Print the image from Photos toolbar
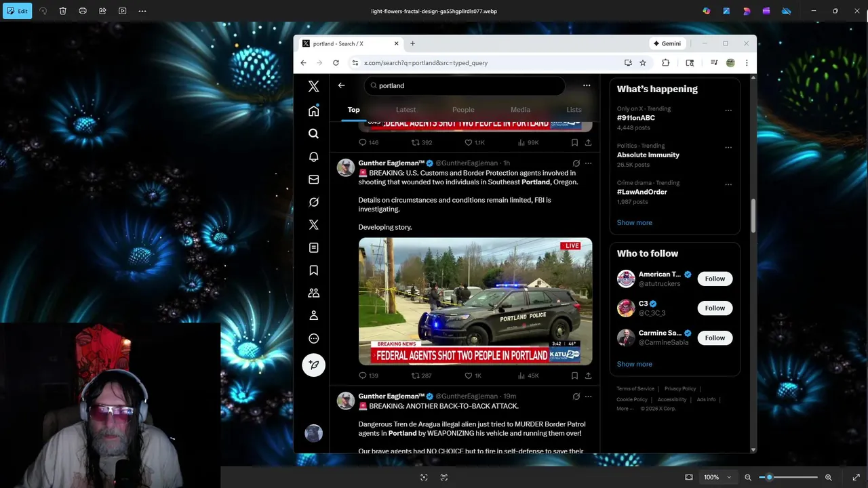868x488 pixels. pyautogui.click(x=83, y=11)
